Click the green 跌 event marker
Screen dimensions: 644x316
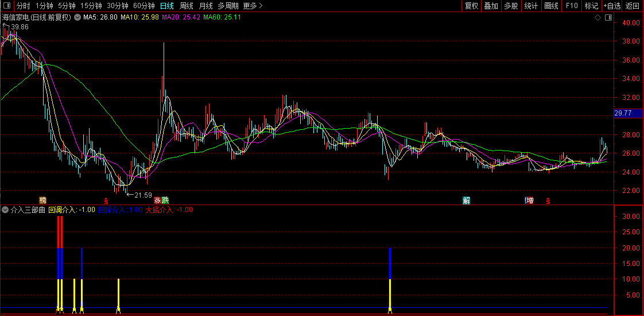pyautogui.click(x=165, y=201)
